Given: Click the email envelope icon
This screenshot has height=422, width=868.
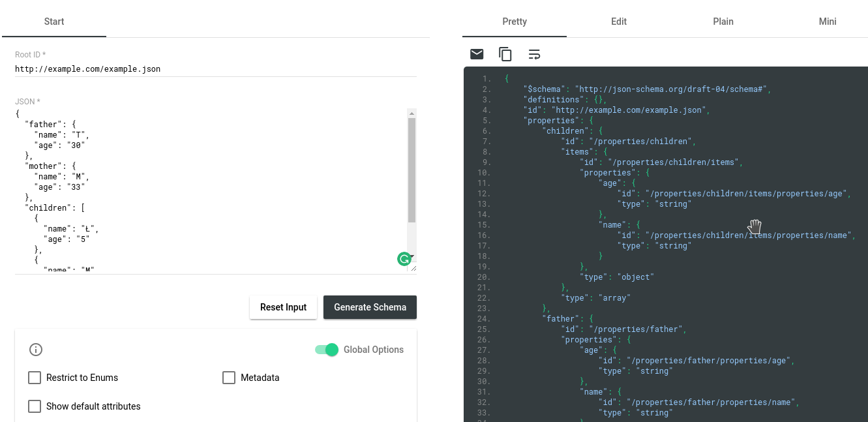Looking at the screenshot, I should click(477, 54).
